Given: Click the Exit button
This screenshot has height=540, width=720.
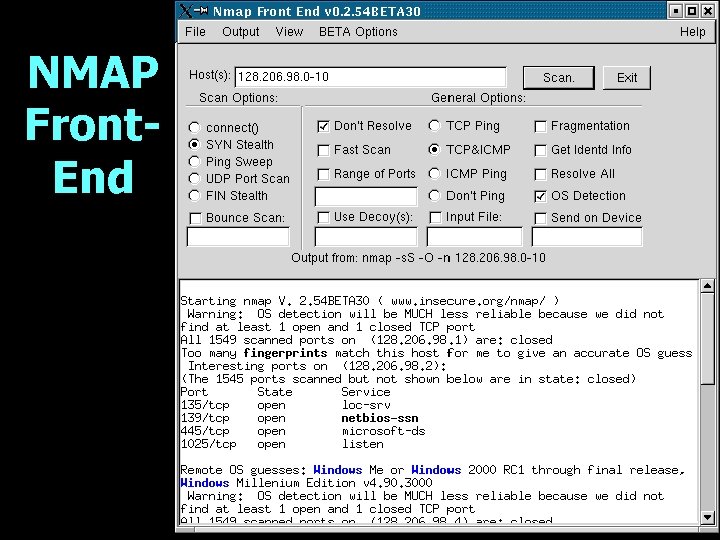Looking at the screenshot, I should (x=627, y=78).
